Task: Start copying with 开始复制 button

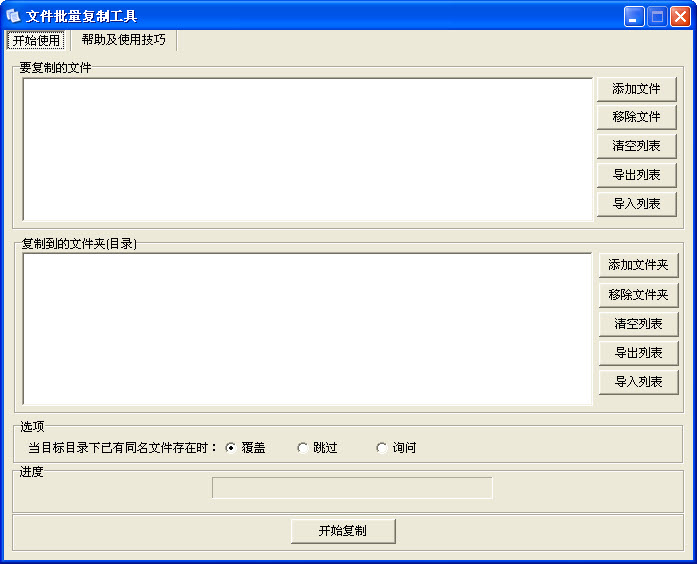Action: (343, 531)
